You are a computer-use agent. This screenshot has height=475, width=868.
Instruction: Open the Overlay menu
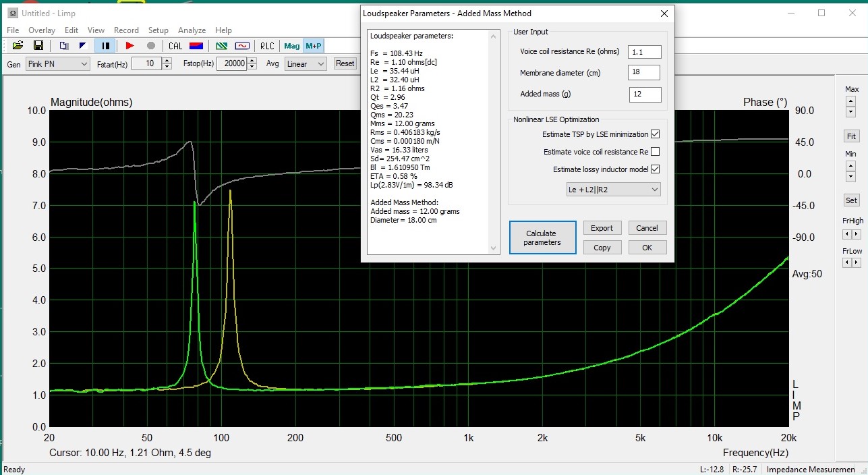click(x=42, y=30)
